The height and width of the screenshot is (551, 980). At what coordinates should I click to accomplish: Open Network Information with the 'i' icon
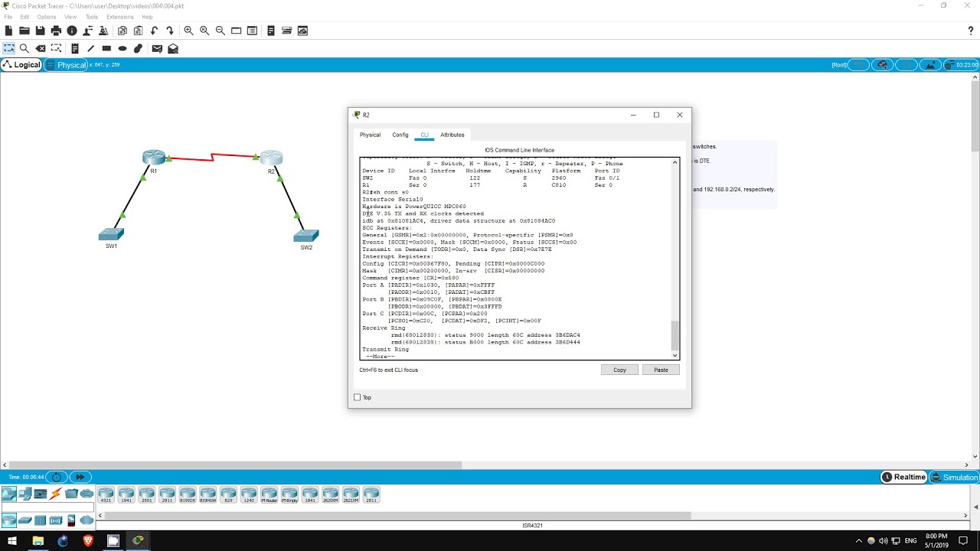click(x=72, y=31)
